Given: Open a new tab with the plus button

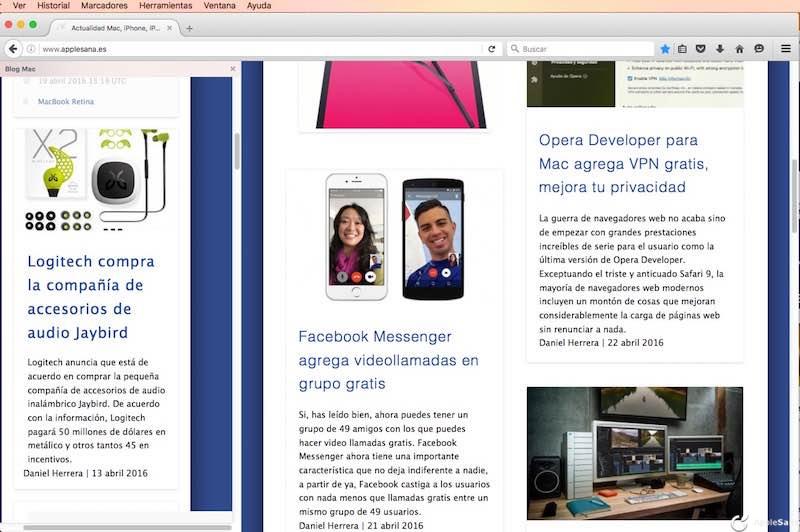Looking at the screenshot, I should [189, 29].
